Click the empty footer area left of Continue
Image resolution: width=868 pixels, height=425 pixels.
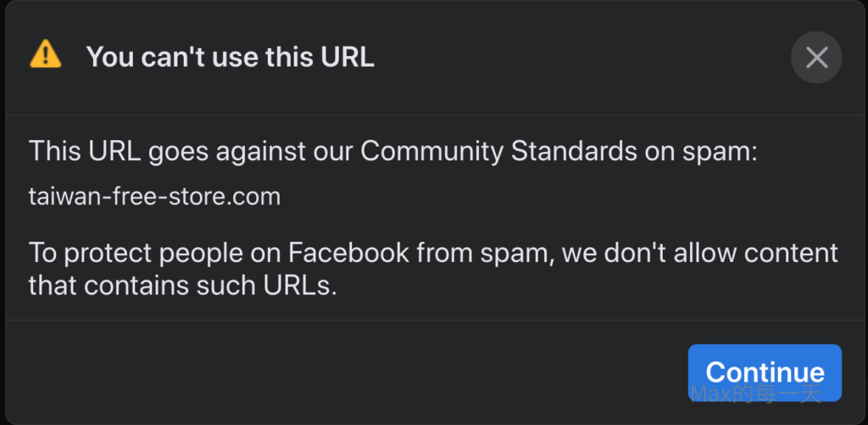[x=339, y=372]
